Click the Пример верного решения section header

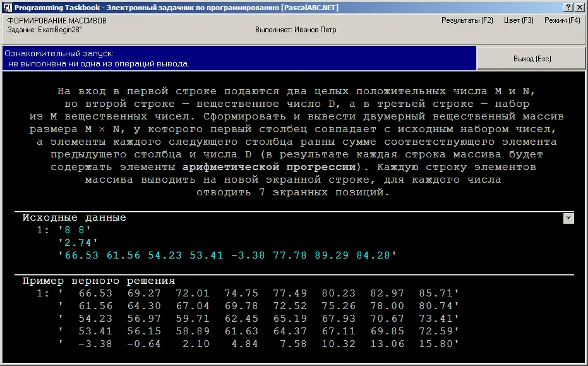(x=99, y=281)
